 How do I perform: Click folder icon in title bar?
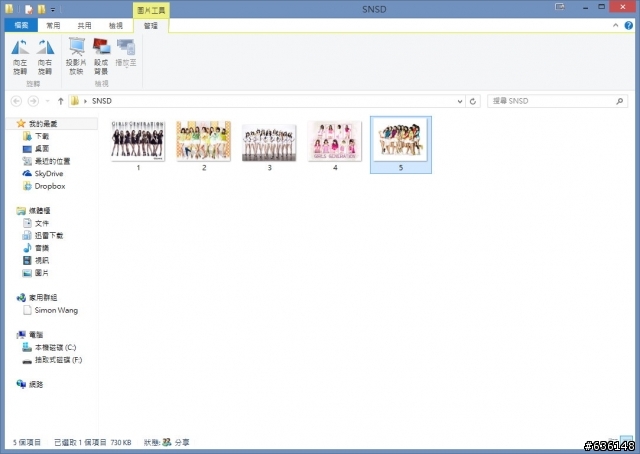9,9
